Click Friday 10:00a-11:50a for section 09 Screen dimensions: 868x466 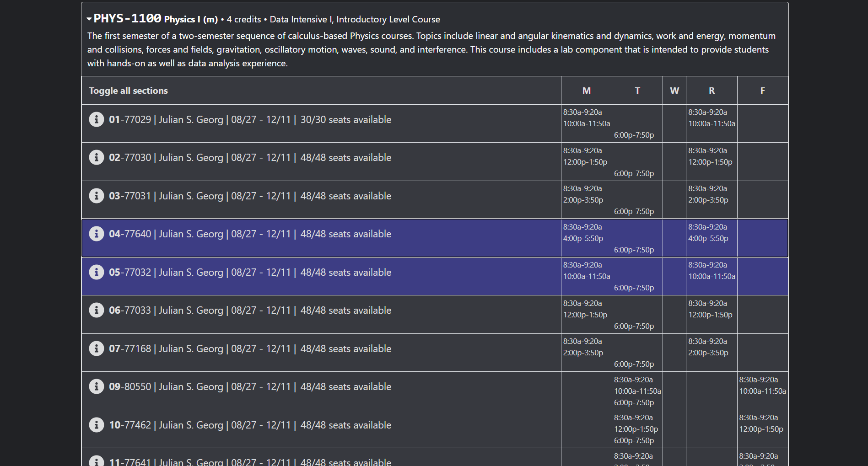(763, 391)
